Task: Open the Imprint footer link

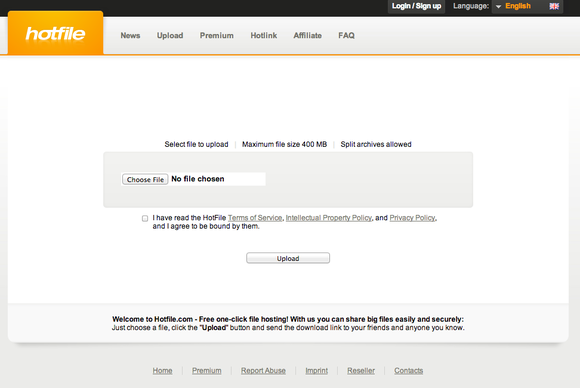Action: (316, 371)
